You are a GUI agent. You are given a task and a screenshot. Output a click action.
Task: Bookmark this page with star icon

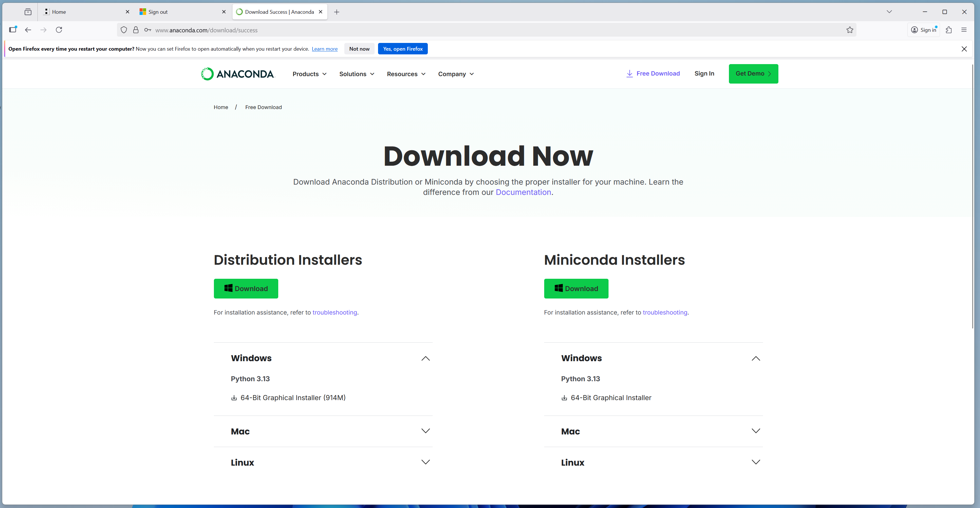tap(850, 30)
